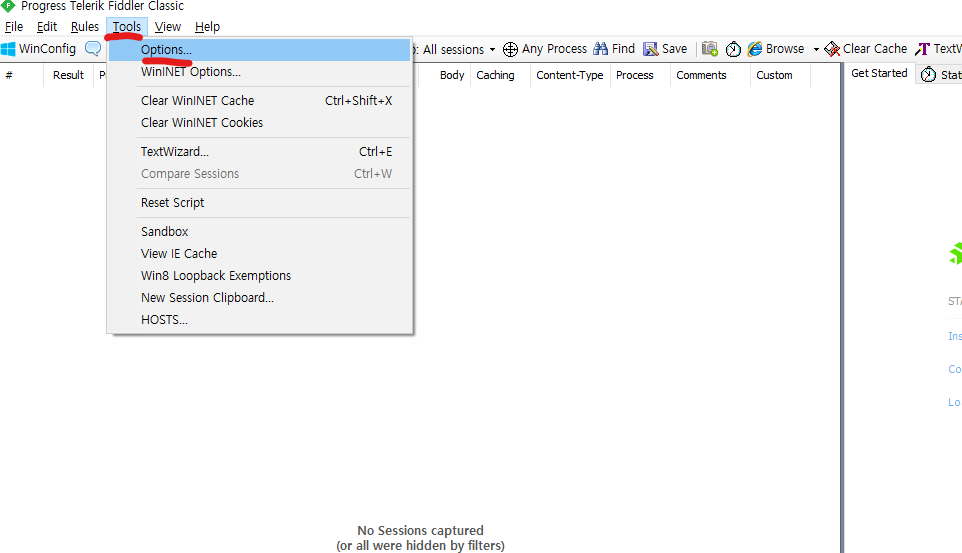
Task: Sort sessions by # column header
Action: 21,75
